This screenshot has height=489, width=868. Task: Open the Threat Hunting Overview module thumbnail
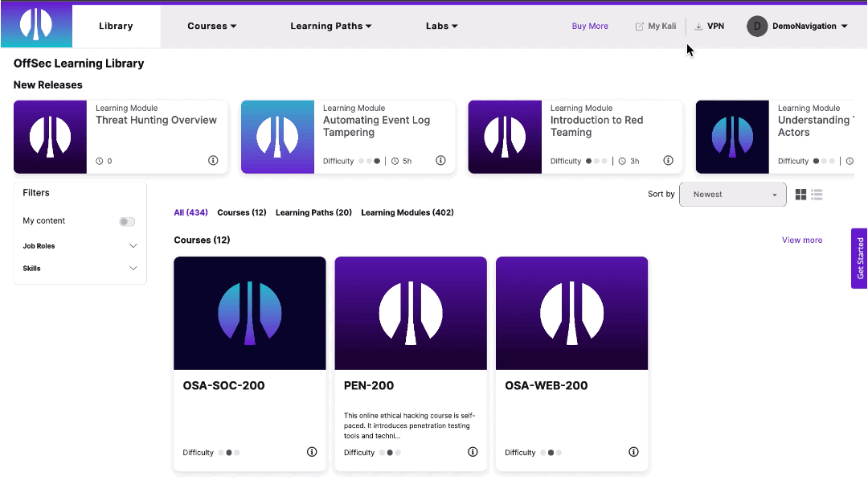[x=51, y=137]
